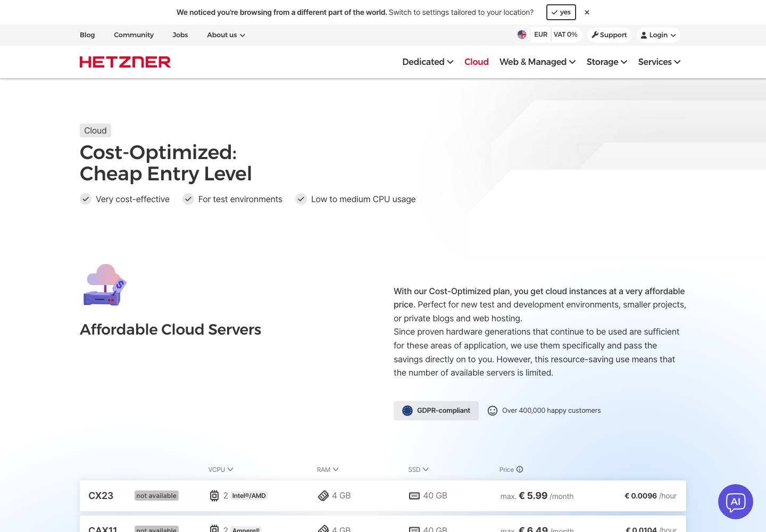Select the CX23 server row name
This screenshot has width=766, height=532.
pos(101,496)
